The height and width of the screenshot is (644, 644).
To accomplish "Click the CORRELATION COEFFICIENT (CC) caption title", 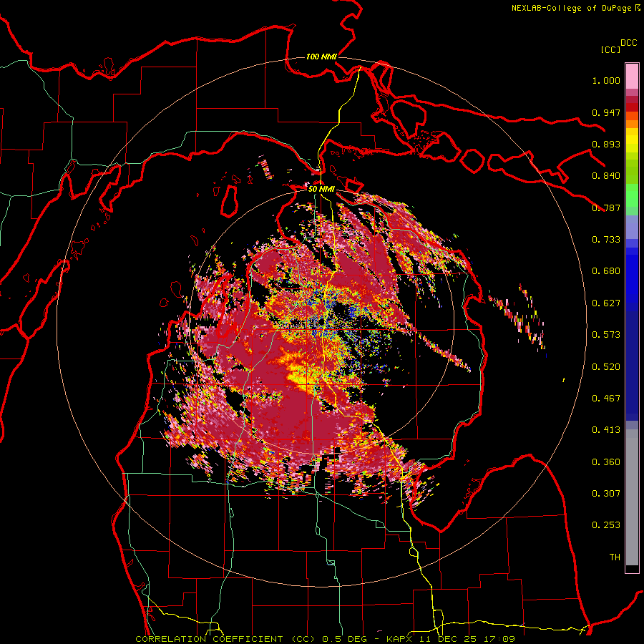I will pyautogui.click(x=225, y=639).
